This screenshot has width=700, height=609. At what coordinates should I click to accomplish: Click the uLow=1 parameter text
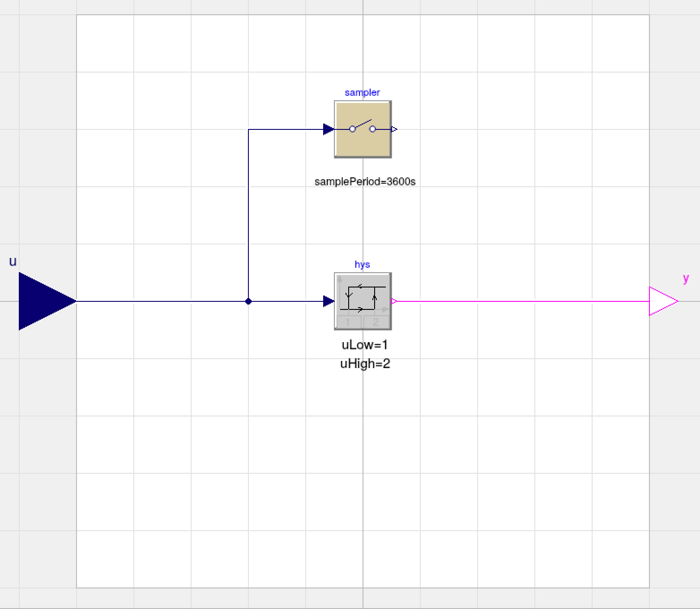pos(365,345)
